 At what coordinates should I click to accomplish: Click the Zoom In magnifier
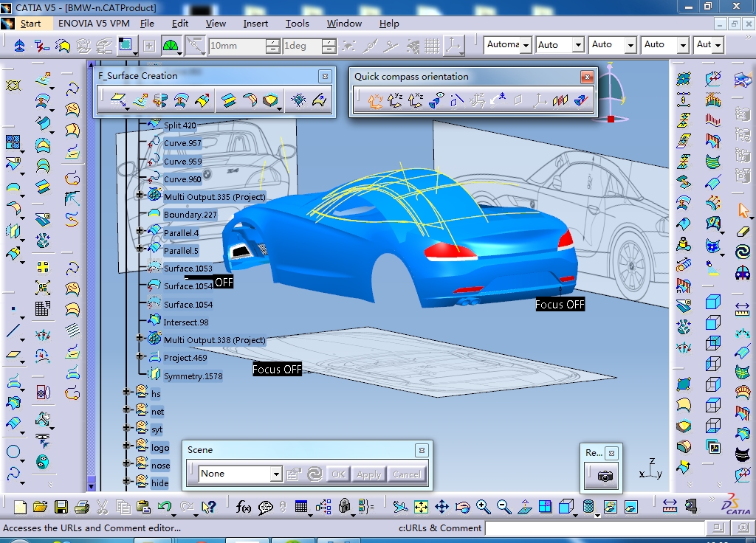[483, 507]
